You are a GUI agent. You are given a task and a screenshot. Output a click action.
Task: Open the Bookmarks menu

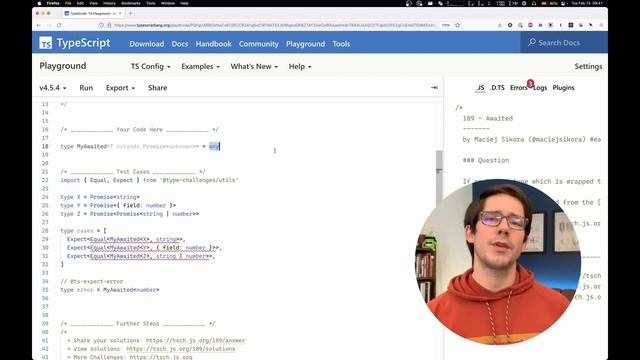pos(131,3)
